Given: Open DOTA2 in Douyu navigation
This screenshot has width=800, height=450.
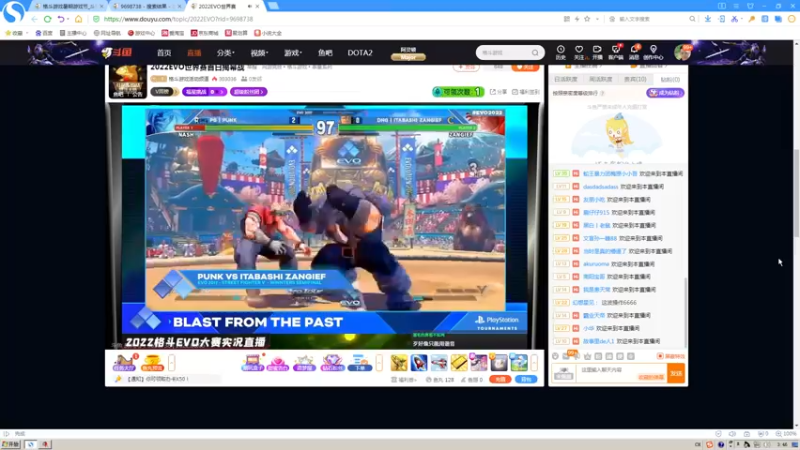Looking at the screenshot, I should click(x=360, y=53).
